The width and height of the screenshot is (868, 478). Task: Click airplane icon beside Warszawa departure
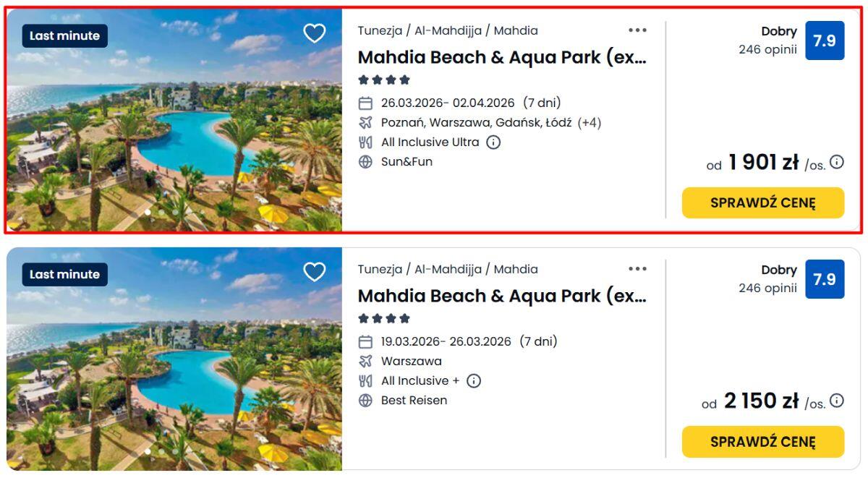click(366, 362)
